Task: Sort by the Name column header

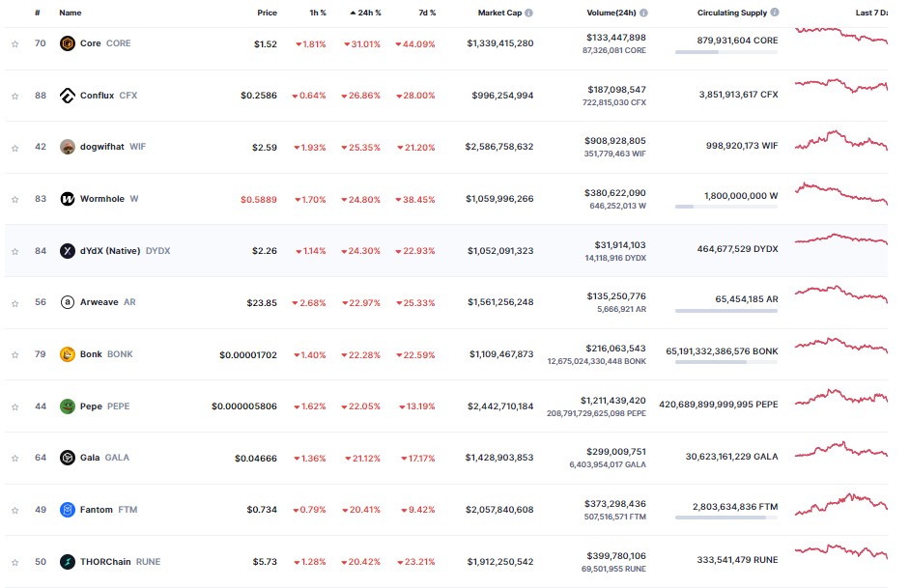Action: tap(71, 14)
